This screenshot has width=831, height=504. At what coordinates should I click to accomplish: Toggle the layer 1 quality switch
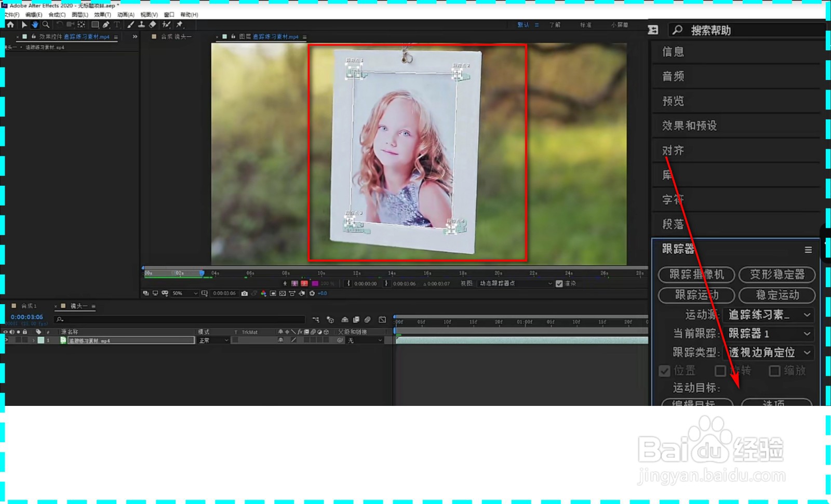293,340
